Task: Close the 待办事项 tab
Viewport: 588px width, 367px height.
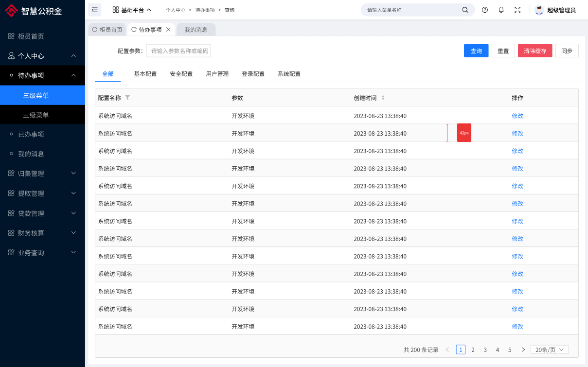Action: point(168,30)
